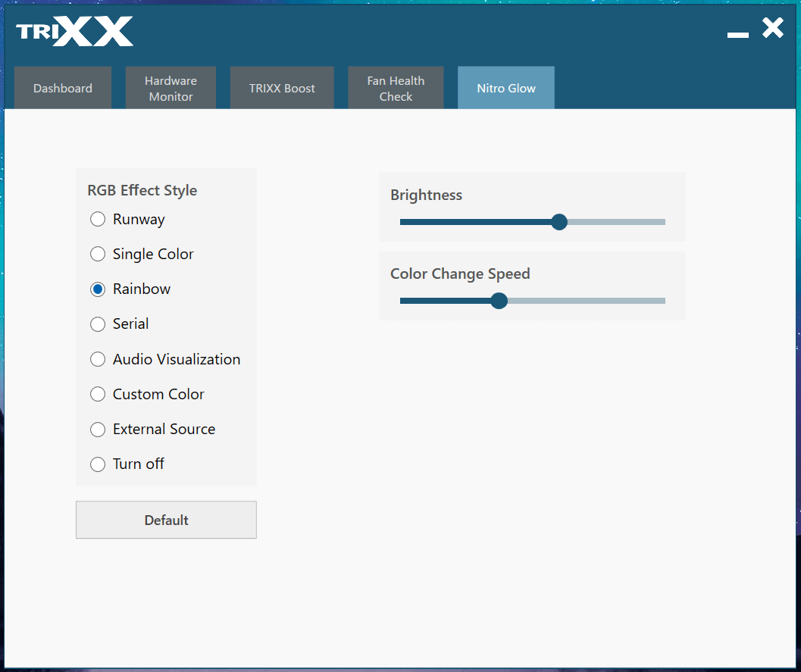Click the Brightness slider handle
Screen dimensions: 801x672
tap(559, 222)
